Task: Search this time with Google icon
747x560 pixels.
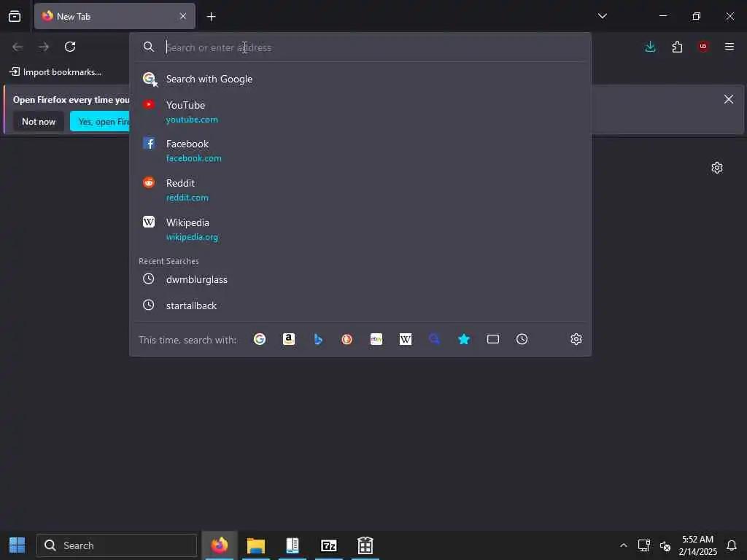Action: [260, 339]
